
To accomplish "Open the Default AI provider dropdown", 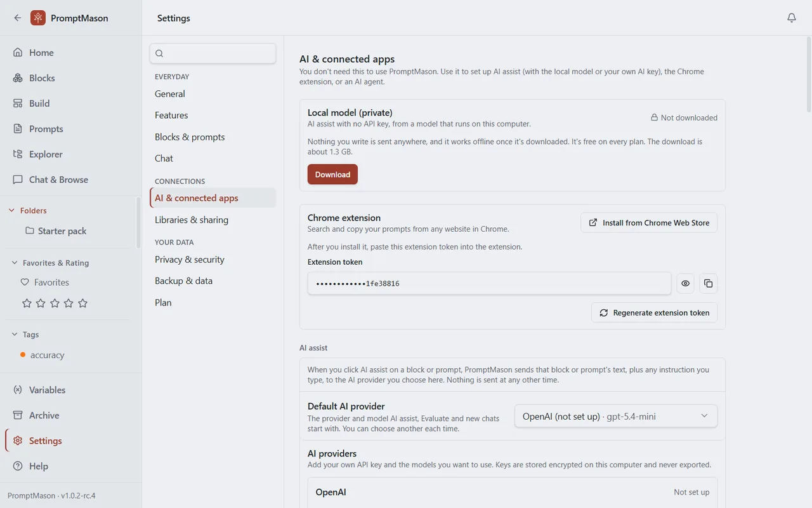I will 615,417.
